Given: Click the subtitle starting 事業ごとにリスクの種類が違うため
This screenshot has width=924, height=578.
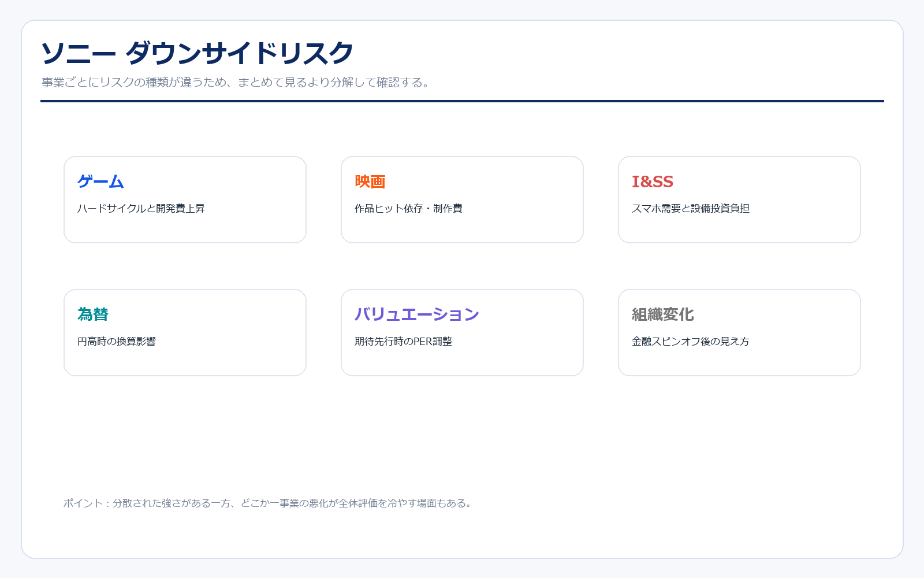Looking at the screenshot, I should 237,83.
